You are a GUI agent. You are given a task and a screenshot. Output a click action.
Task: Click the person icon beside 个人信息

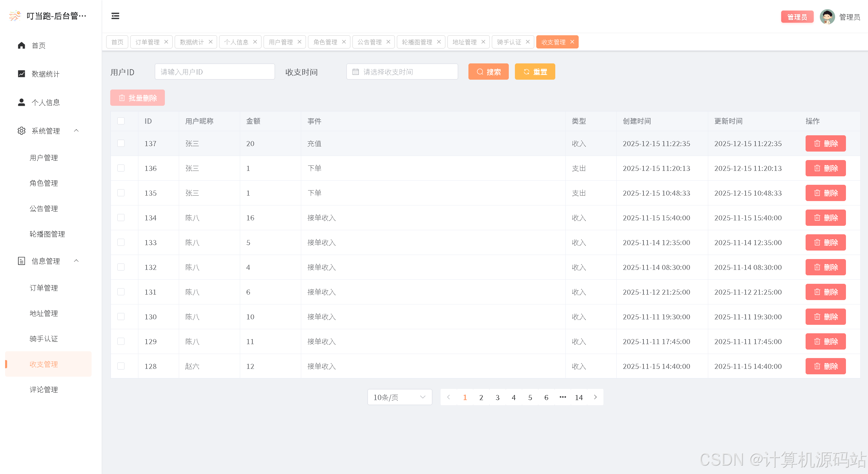(x=21, y=102)
